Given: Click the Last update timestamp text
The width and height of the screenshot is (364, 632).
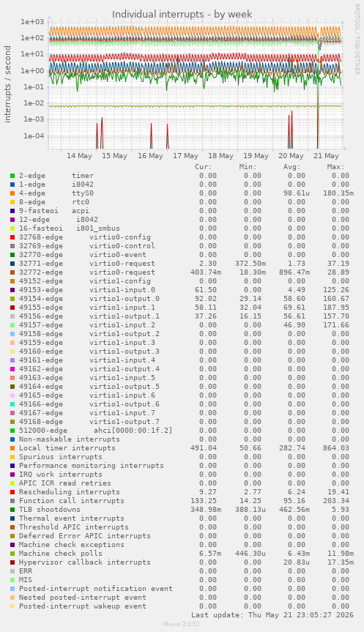Looking at the screenshot, I should 272,615.
